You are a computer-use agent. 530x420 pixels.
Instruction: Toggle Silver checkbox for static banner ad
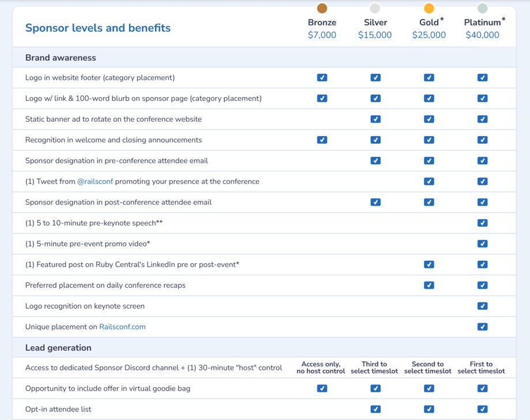375,119
